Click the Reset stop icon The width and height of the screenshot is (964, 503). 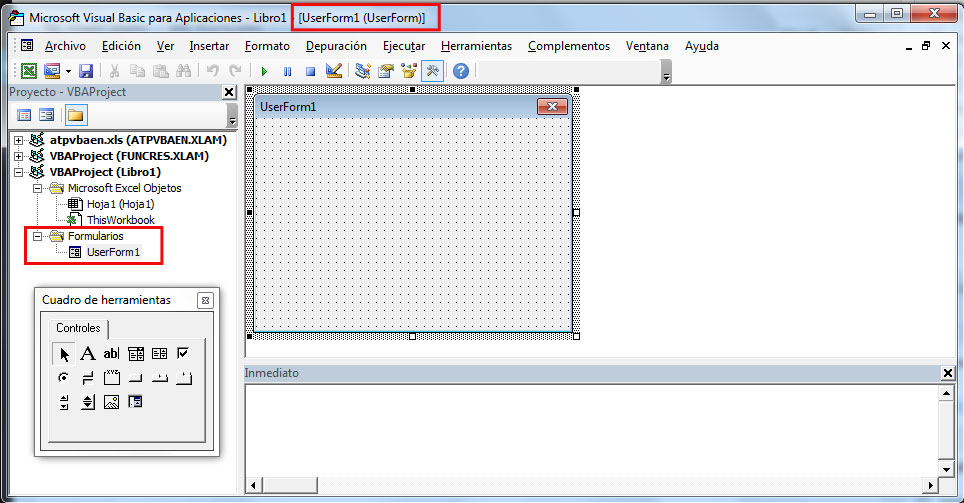(310, 71)
